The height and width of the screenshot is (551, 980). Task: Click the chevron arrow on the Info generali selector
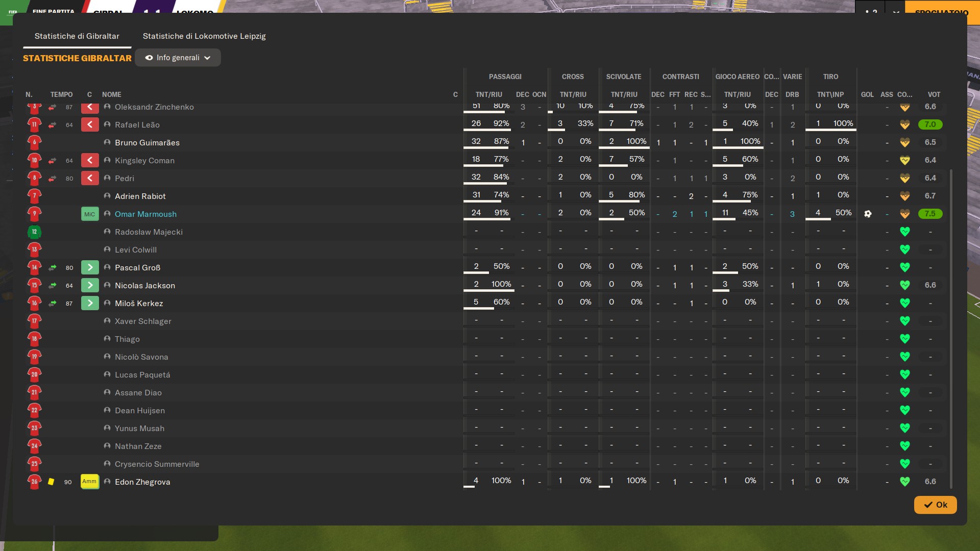click(x=207, y=58)
